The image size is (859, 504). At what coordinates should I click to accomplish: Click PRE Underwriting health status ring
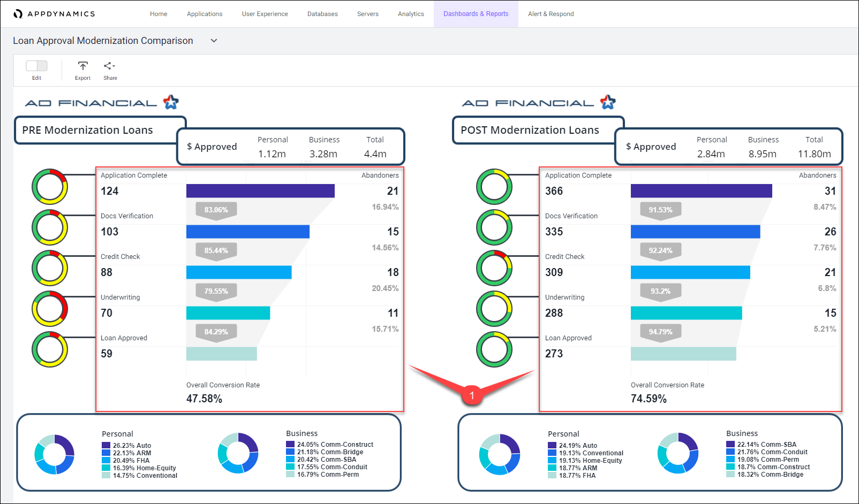point(50,309)
